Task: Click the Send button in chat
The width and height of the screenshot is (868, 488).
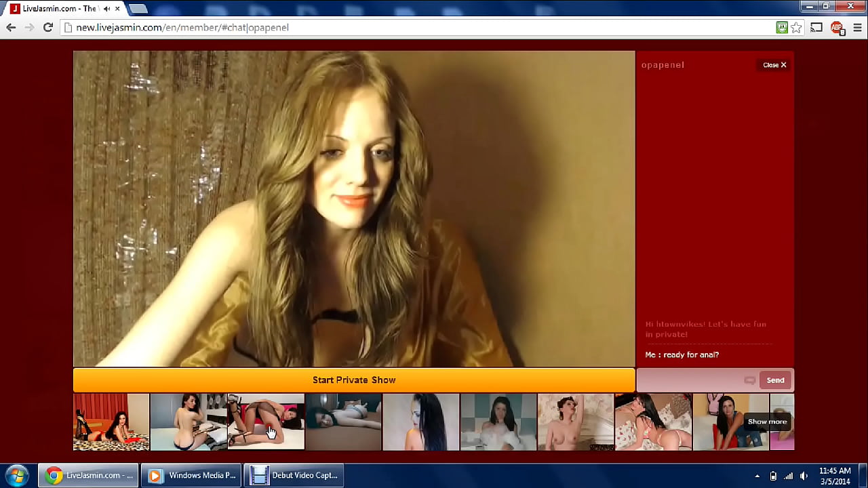Action: (x=775, y=380)
